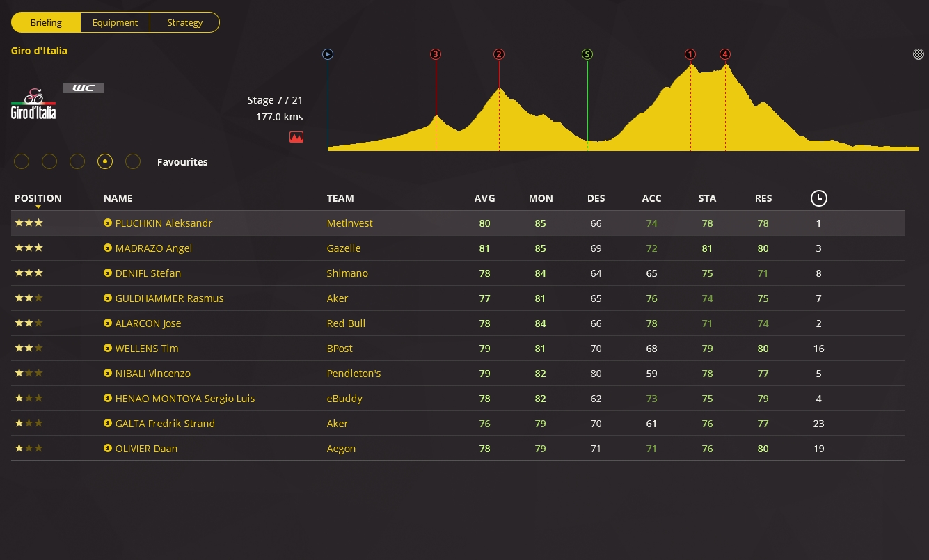Click the WC race class badge

point(84,88)
